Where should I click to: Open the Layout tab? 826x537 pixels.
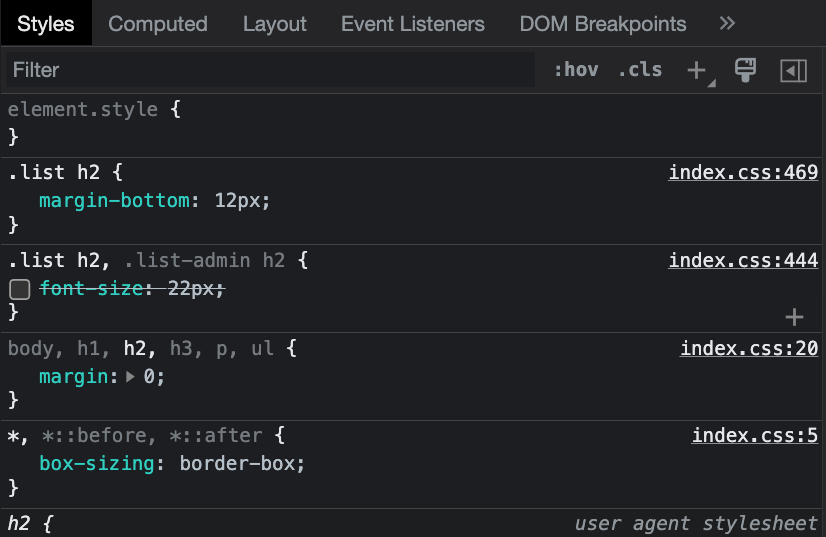pos(274,24)
